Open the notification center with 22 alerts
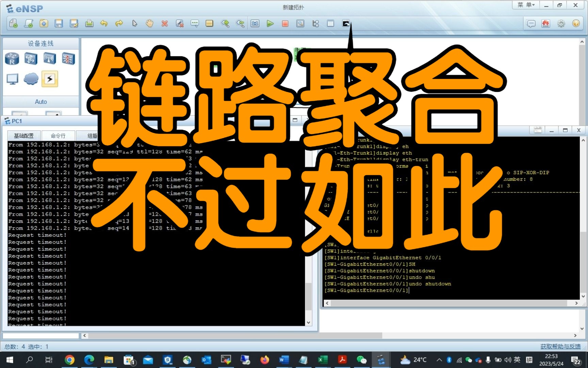The image size is (588, 368). pyautogui.click(x=576, y=361)
